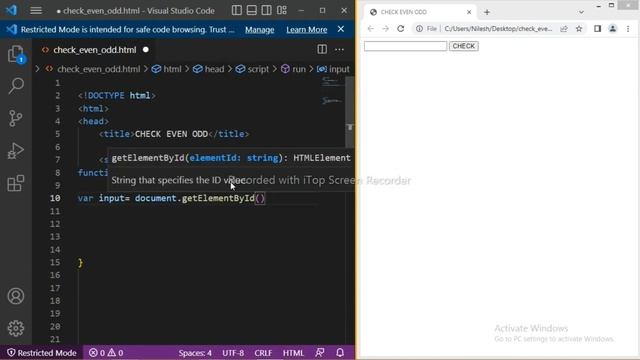The image size is (640, 360).
Task: Click CHECK EVEN ODD title text in code
Action: click(171, 134)
